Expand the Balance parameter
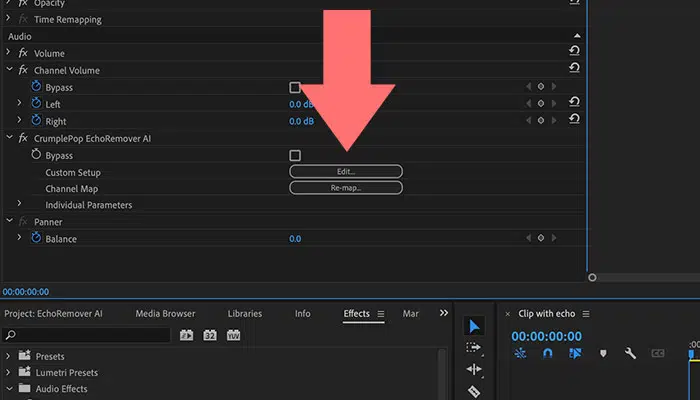Screen dimensions: 700x400 [19, 238]
